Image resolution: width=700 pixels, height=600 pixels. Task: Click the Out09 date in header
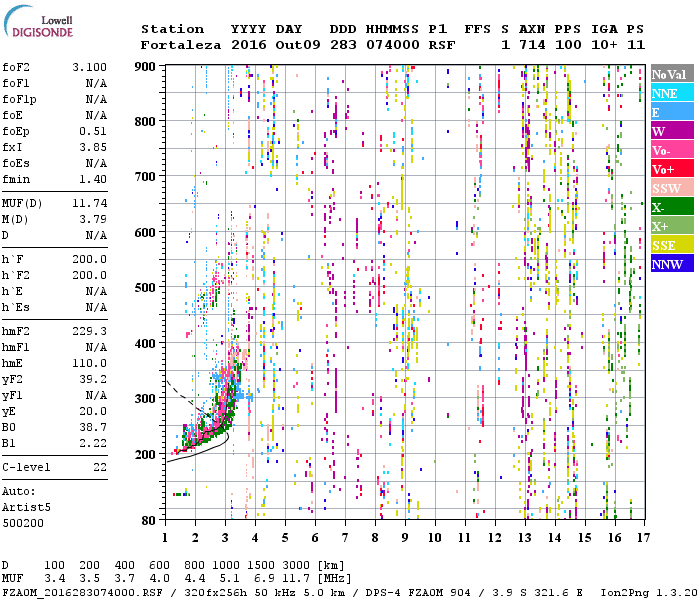tap(298, 45)
